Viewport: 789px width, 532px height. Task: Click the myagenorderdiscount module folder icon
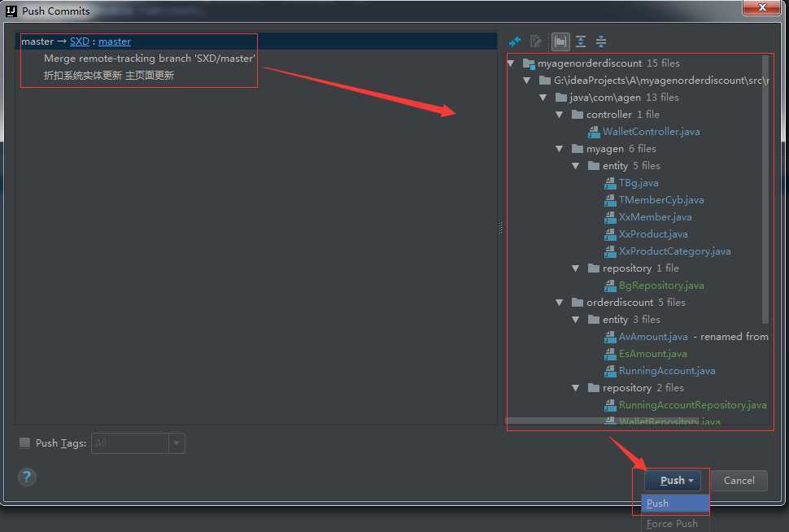pyautogui.click(x=529, y=63)
